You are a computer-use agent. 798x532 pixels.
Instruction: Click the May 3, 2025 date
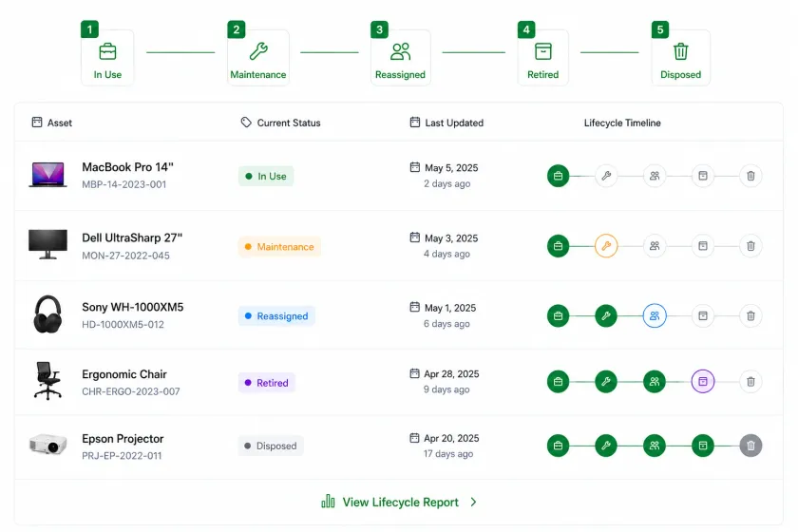pos(451,238)
